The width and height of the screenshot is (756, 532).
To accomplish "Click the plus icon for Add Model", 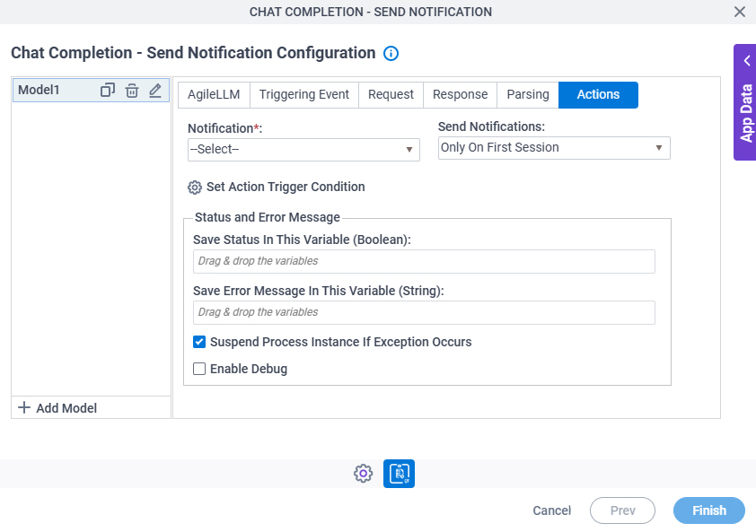I will pyautogui.click(x=23, y=407).
